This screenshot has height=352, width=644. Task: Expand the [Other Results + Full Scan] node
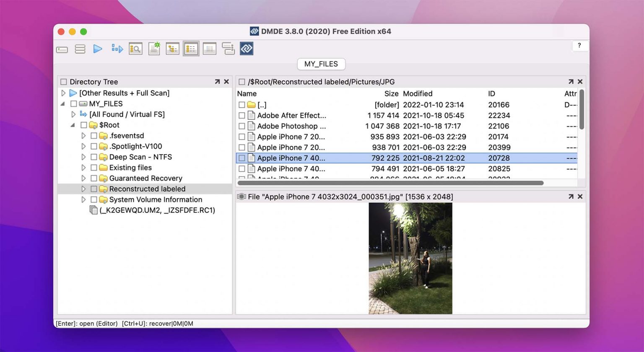pos(63,93)
